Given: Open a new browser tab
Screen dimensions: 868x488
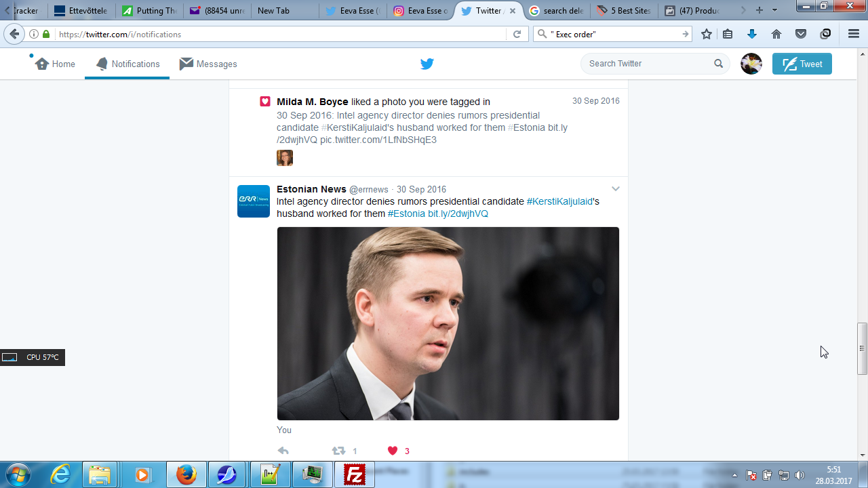Looking at the screenshot, I should (759, 10).
